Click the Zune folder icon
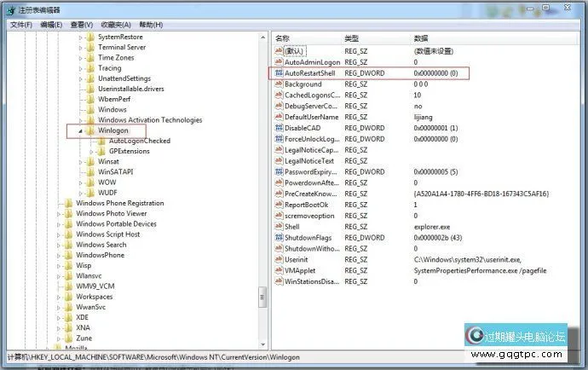 pos(69,338)
